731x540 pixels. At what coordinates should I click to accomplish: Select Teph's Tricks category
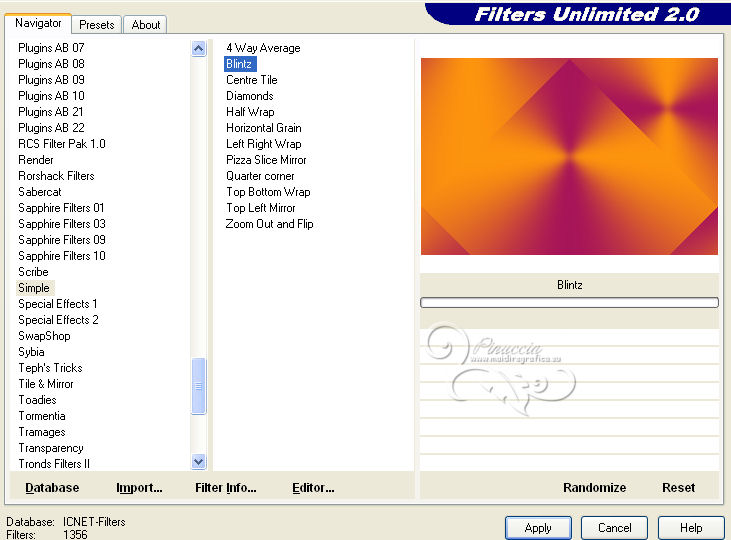click(x=50, y=368)
